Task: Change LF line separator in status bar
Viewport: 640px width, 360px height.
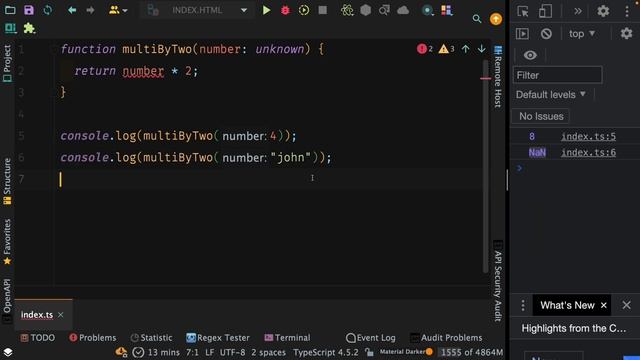Action: 209,352
